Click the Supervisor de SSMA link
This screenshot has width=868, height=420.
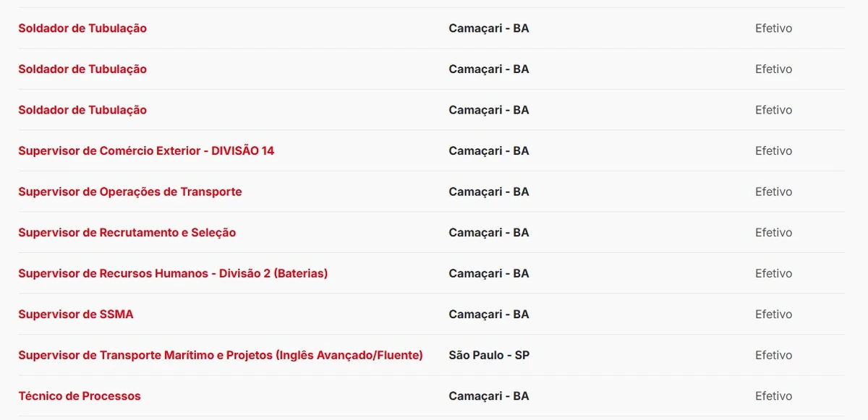[x=76, y=314]
